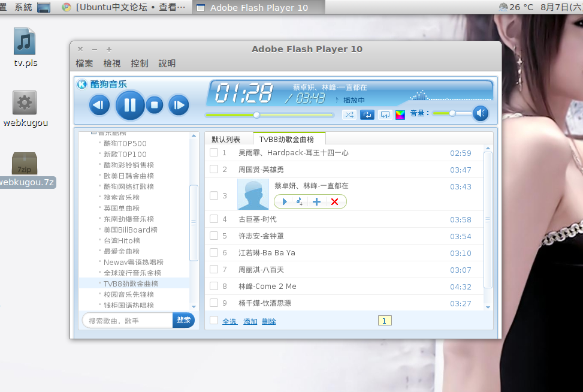Toggle shuffle play mode icon
This screenshot has width=583, height=392.
349,115
